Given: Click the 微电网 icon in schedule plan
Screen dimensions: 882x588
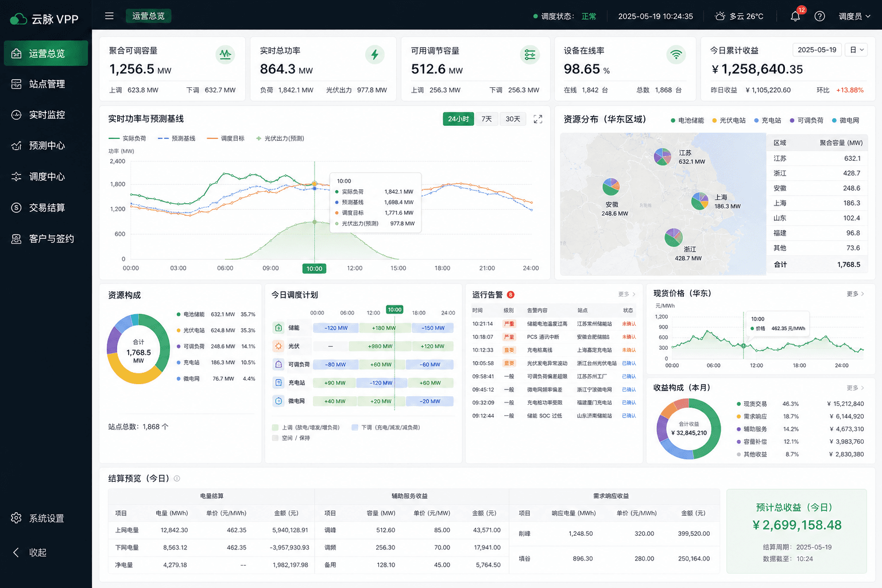Looking at the screenshot, I should click(x=278, y=401).
